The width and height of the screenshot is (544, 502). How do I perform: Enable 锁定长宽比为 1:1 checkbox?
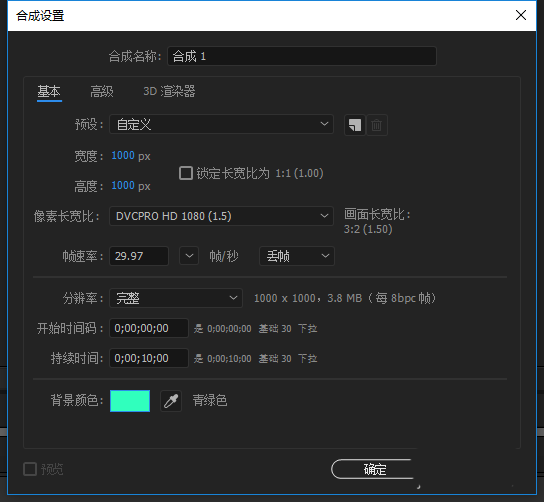(186, 173)
